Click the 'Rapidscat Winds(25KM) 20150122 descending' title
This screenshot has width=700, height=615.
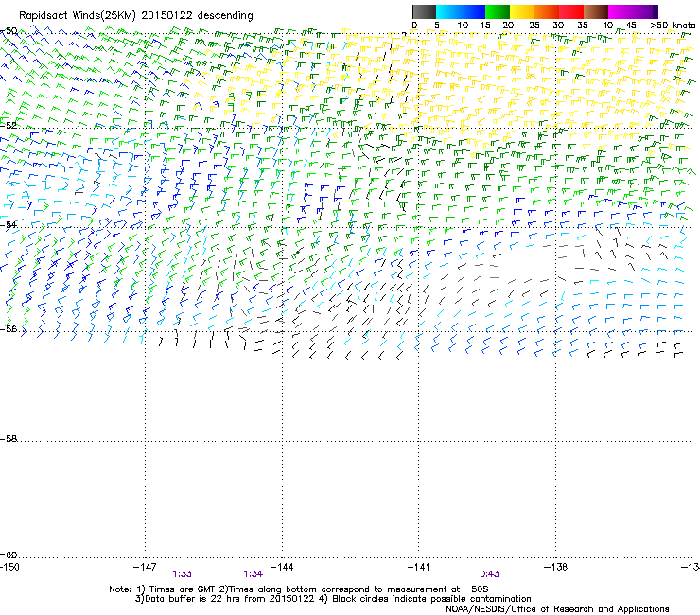135,16
